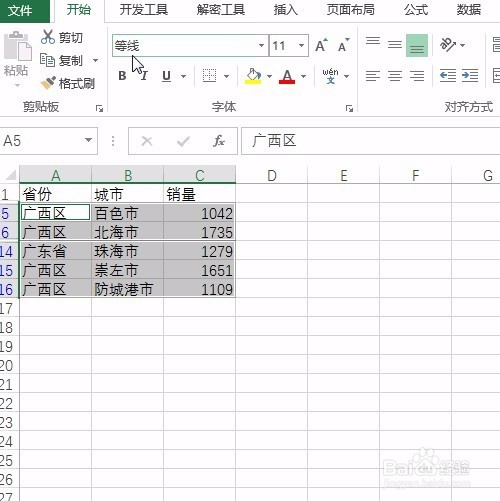Click the Paste clipboard icon
The height and width of the screenshot is (501, 500).
click(17, 46)
